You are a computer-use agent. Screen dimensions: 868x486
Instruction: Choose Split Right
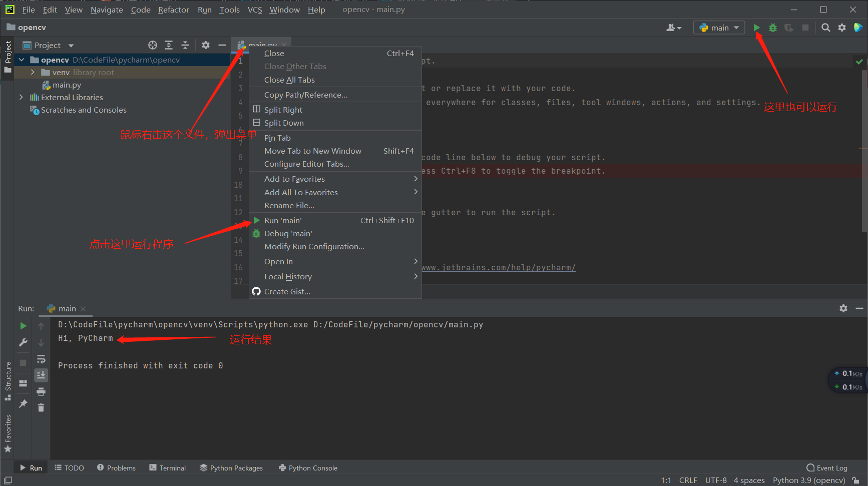[335, 110]
